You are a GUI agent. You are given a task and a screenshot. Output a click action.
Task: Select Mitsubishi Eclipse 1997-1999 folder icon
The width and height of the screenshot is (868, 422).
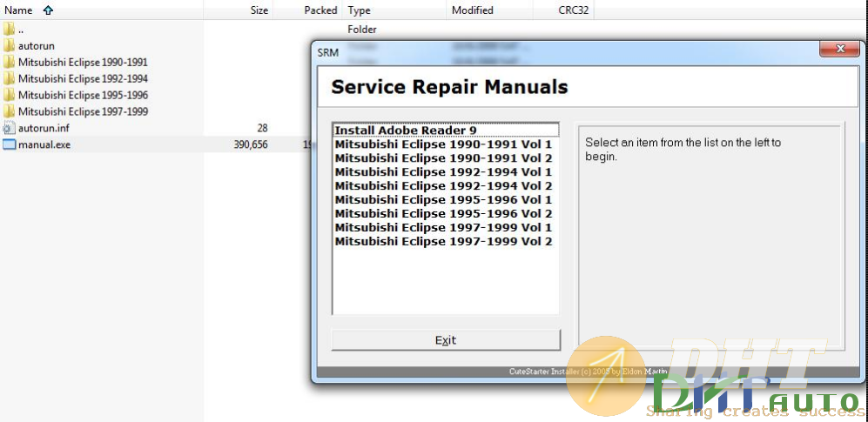(9, 111)
